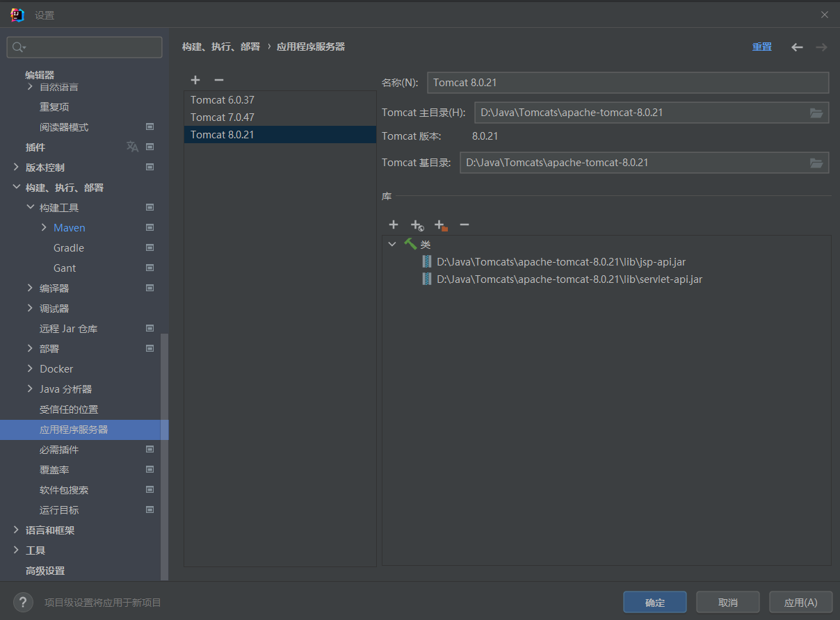
Task: Navigate forward with right arrow
Action: coord(821,47)
